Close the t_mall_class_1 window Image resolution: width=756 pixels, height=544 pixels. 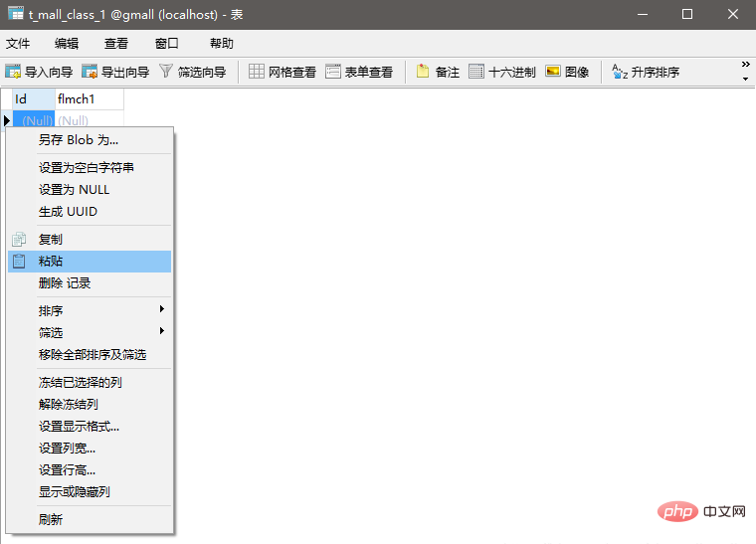[x=733, y=15]
